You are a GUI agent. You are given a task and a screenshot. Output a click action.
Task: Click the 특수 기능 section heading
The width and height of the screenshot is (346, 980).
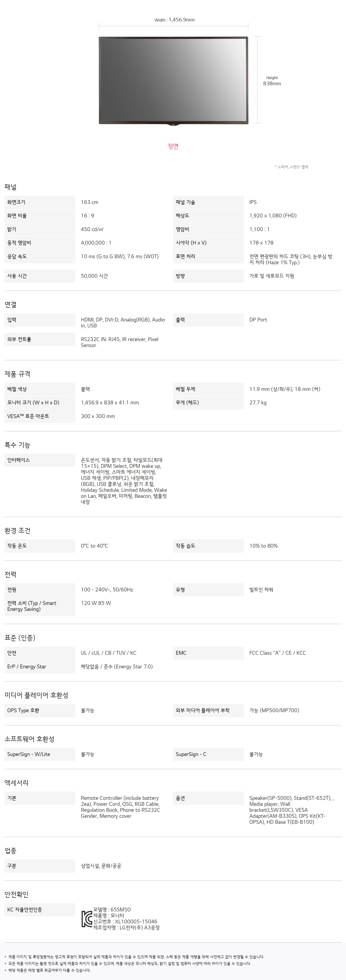click(17, 445)
